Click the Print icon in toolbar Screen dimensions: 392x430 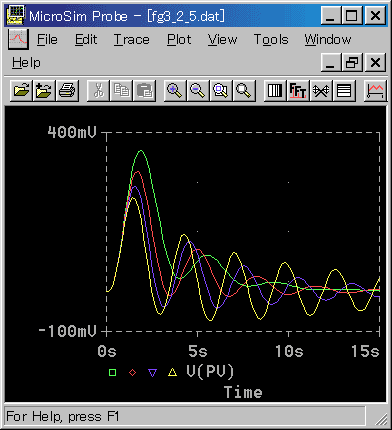coord(67,90)
